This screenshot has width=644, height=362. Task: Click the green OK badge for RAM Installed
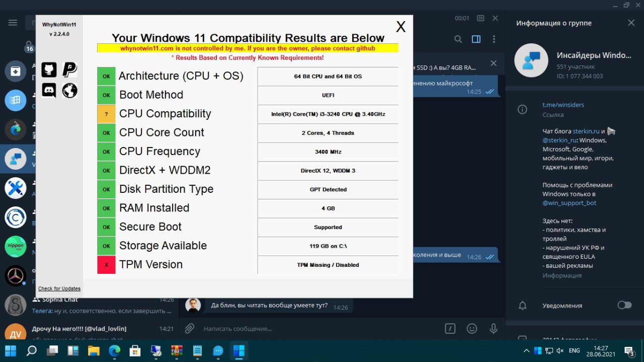[106, 208]
